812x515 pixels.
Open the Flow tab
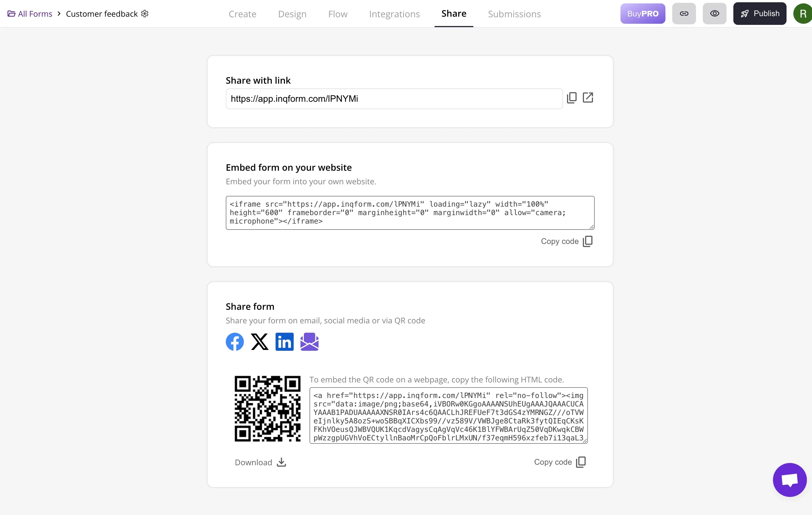338,14
